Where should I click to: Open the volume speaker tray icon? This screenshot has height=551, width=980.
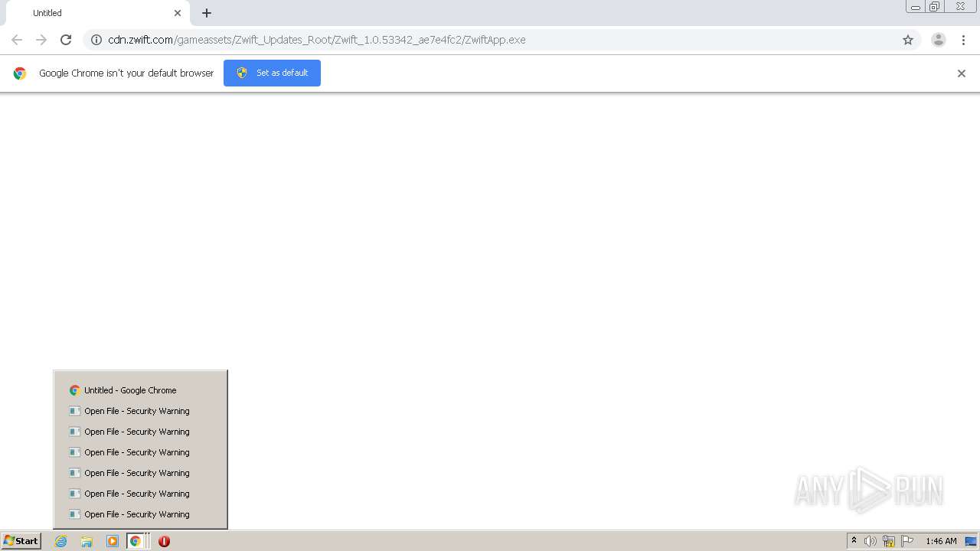pos(871,541)
